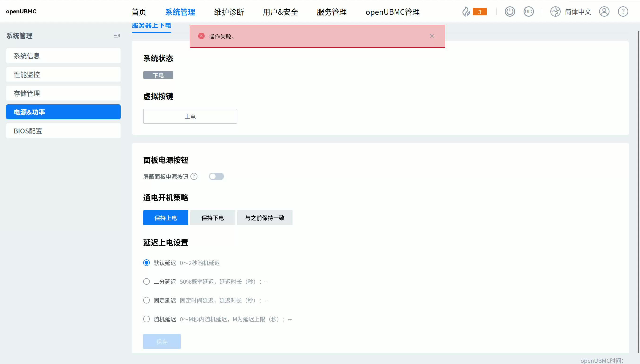Screen dimensions: 640x364
Task: Choose 保持下电 power policy
Action: click(212, 218)
